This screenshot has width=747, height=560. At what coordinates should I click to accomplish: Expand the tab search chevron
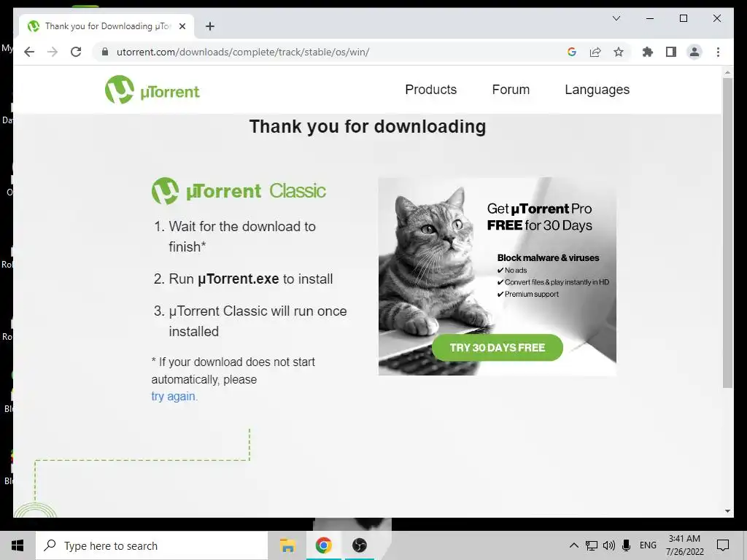click(x=616, y=18)
